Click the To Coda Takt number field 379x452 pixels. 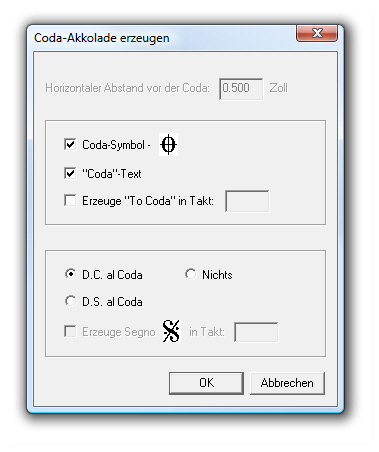coord(247,201)
